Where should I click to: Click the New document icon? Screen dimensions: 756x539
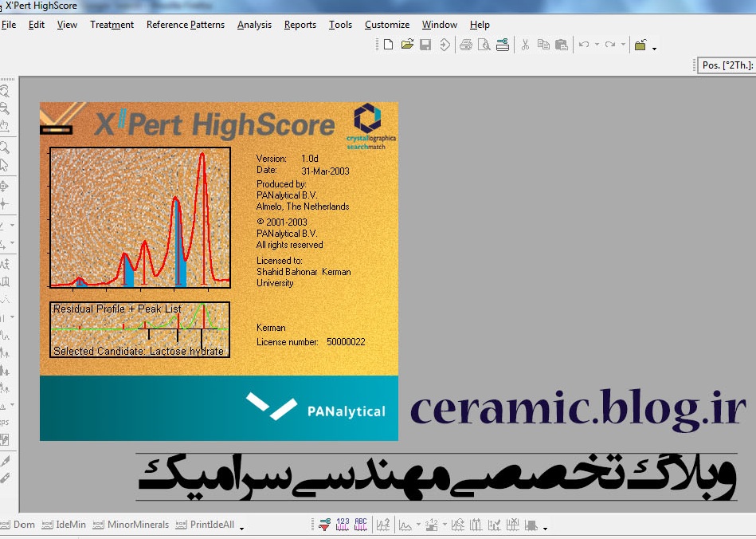(388, 45)
